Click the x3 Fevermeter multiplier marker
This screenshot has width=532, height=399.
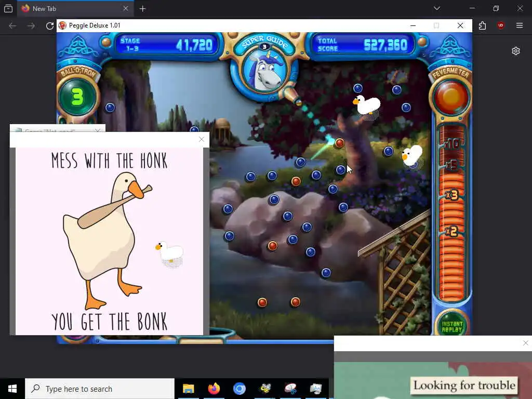[453, 195]
